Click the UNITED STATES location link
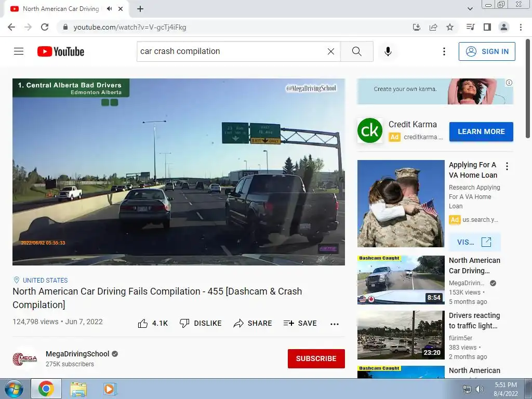Image resolution: width=532 pixels, height=399 pixels. click(x=45, y=280)
